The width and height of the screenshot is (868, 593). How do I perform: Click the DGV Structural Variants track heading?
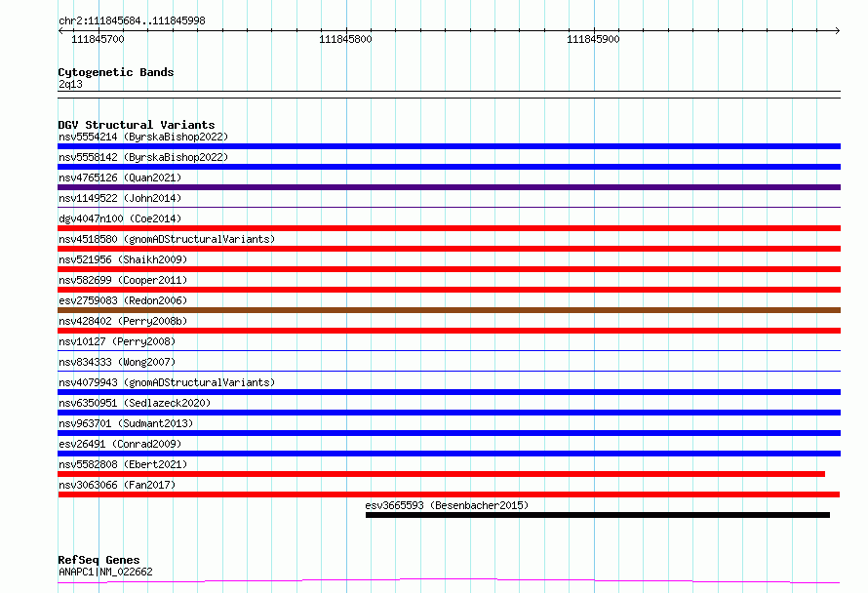tap(137, 125)
